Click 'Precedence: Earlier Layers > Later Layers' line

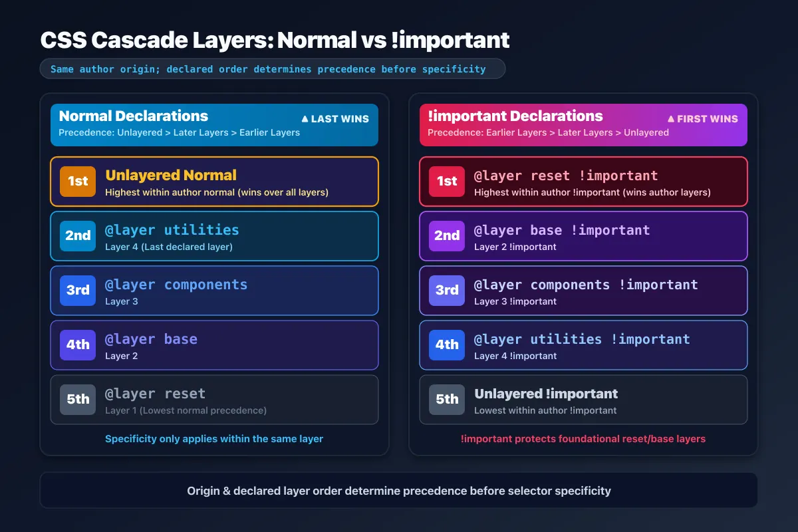[548, 132]
